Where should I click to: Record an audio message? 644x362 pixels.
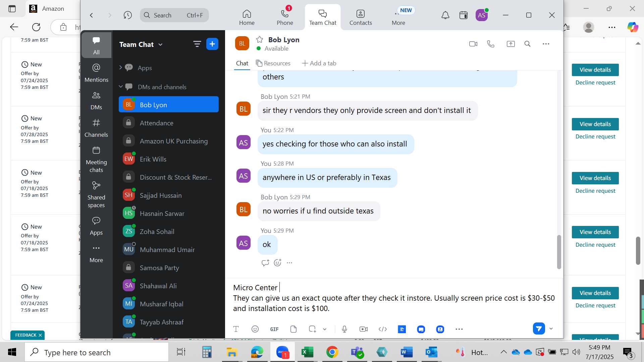click(x=344, y=329)
